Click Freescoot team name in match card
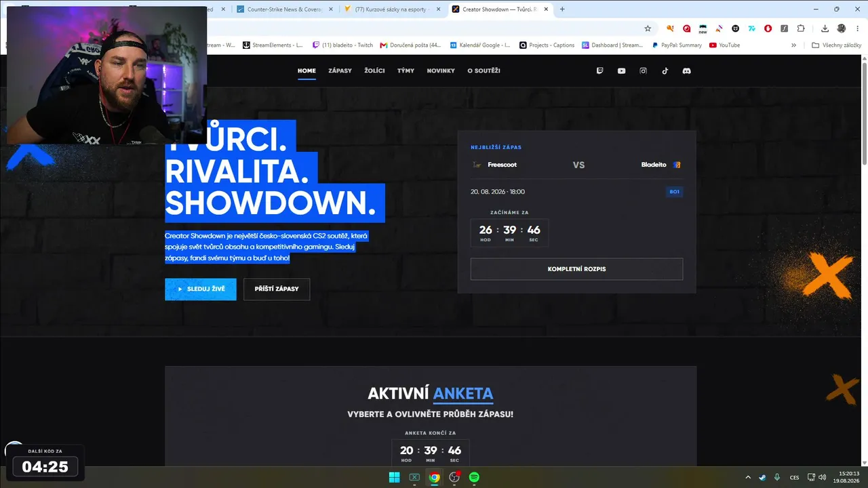Screen dimensions: 868x488 502,165
